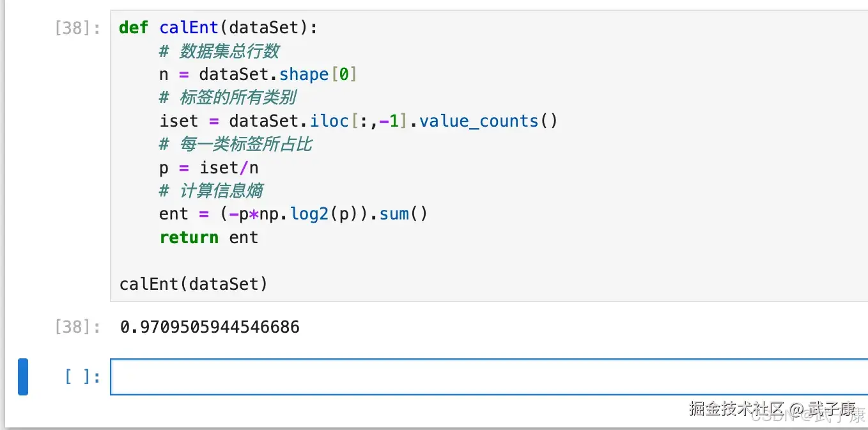This screenshot has height=430, width=868.
Task: Click inside the empty code cell
Action: point(486,377)
